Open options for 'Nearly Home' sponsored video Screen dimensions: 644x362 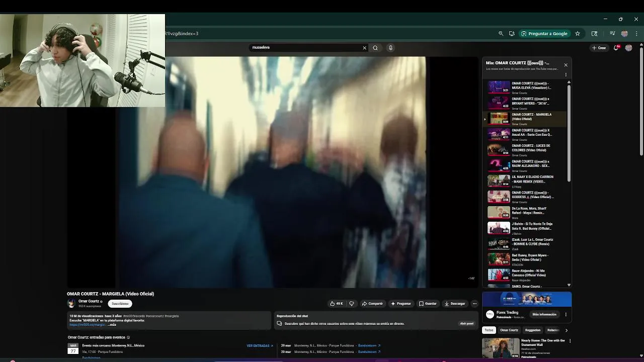pos(570,341)
